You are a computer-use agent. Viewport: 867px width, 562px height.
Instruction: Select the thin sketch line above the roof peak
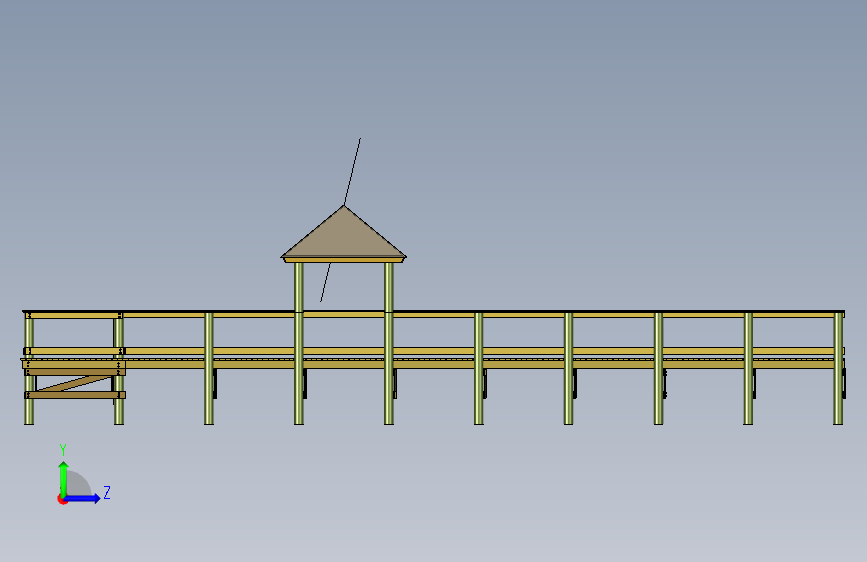pyautogui.click(x=352, y=171)
